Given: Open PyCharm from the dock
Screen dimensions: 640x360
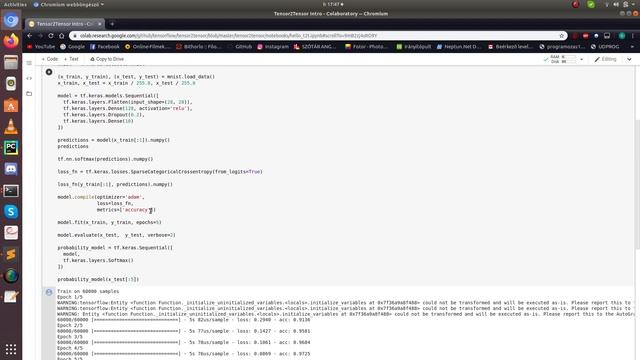Looking at the screenshot, I should click(11, 148).
